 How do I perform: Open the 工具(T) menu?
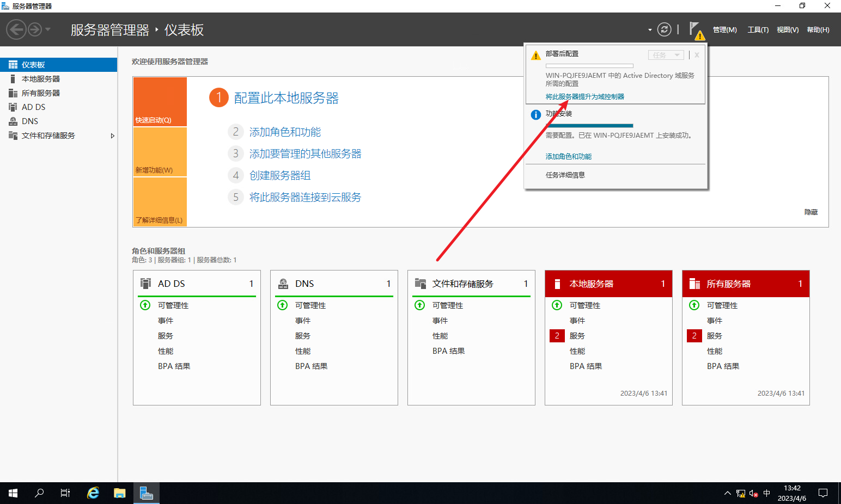[758, 30]
